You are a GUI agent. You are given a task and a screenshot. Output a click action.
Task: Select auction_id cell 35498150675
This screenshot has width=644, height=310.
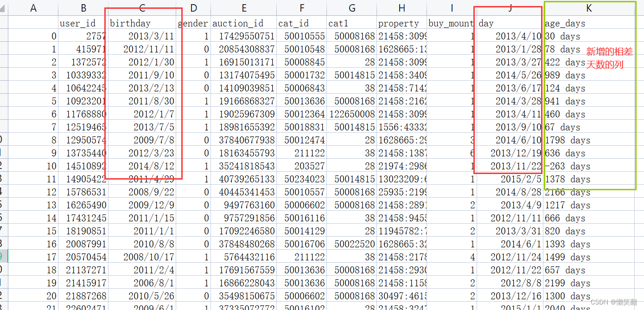tap(244, 296)
